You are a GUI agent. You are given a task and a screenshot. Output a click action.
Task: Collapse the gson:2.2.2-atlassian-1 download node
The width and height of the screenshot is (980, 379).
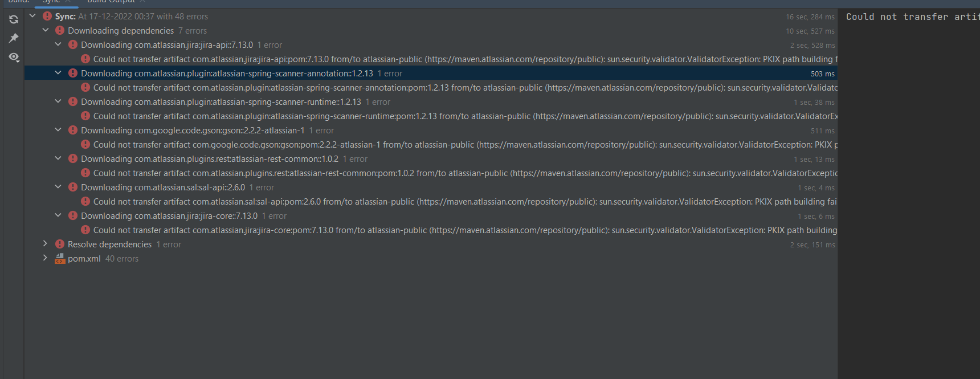click(58, 130)
